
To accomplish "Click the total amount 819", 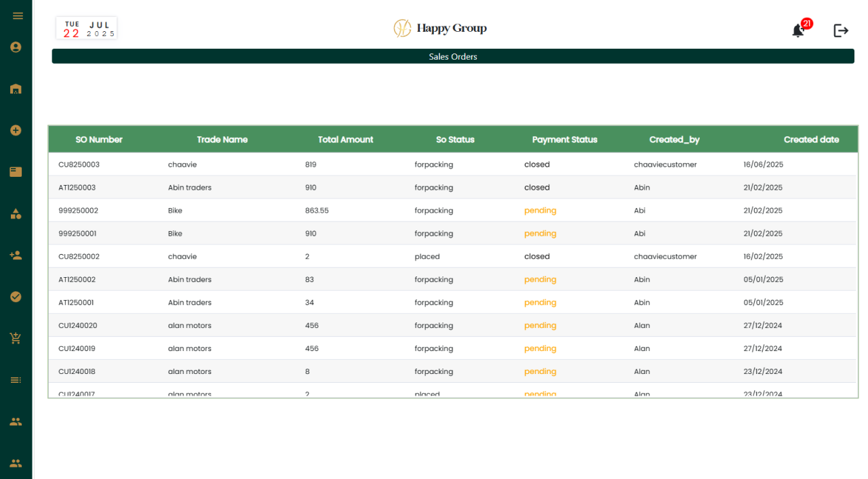I will 311,165.
